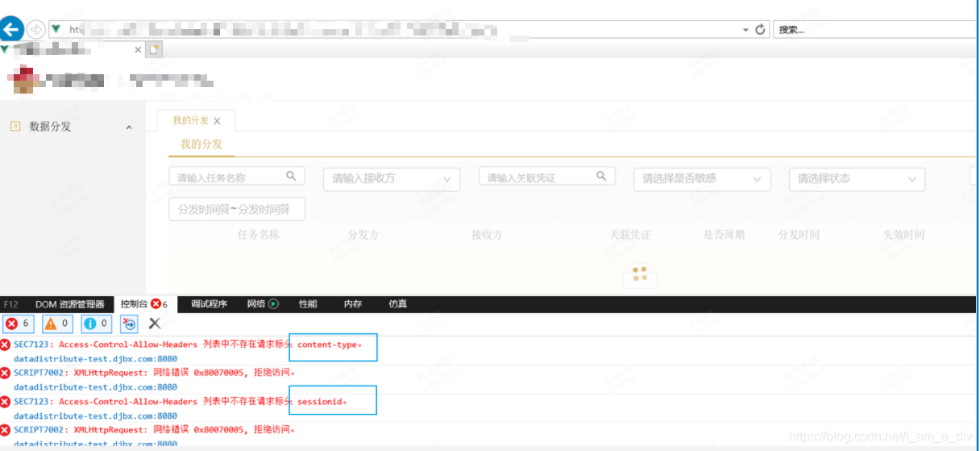The height and width of the screenshot is (451, 980).
Task: Select 数据分发 in the sidebar
Action: 50,127
